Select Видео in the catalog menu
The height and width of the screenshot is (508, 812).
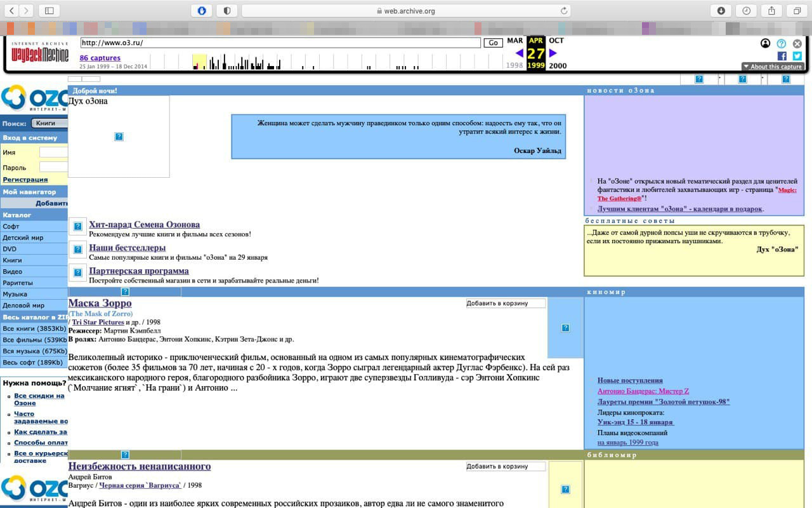coord(34,272)
